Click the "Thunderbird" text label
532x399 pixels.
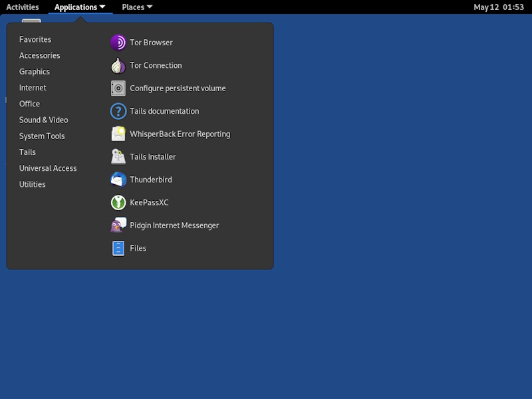[151, 180]
